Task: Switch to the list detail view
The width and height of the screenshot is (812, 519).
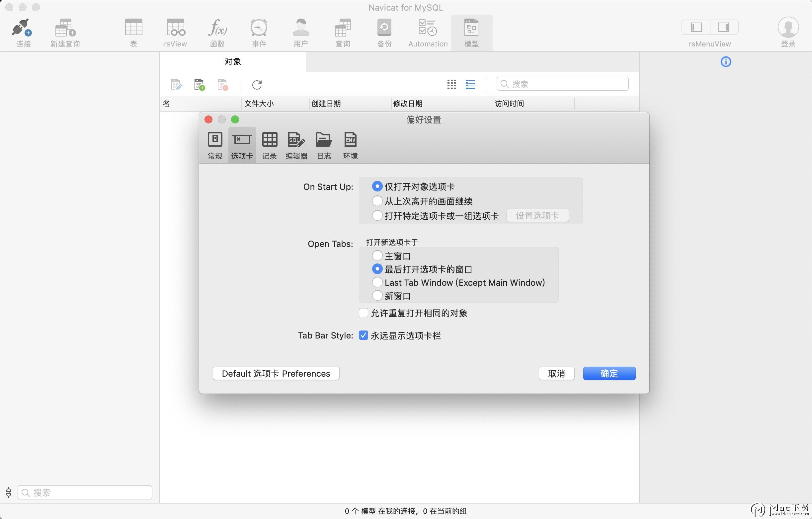Action: pyautogui.click(x=470, y=84)
